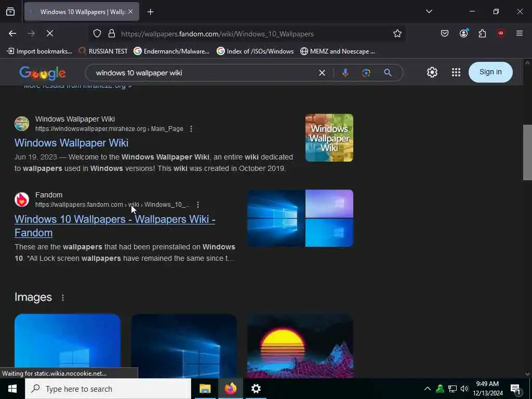Open RUSSIAN TEST bookmark
This screenshot has width=532, height=399.
pyautogui.click(x=103, y=51)
